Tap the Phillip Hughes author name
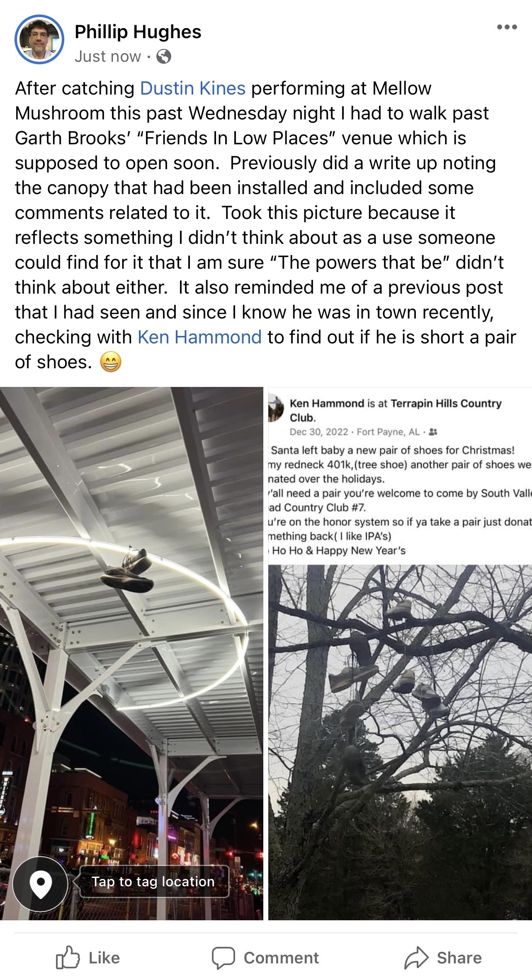Viewport: 532px width, 980px height. click(x=138, y=32)
